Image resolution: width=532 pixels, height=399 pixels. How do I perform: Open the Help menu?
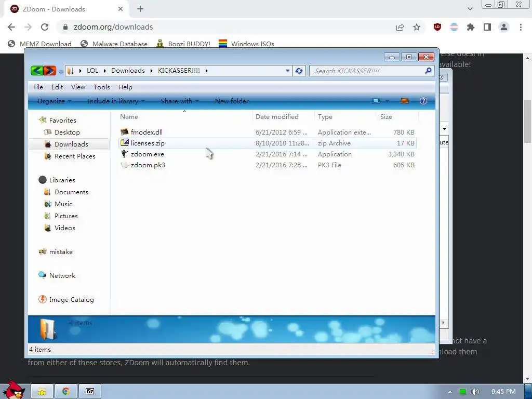coord(125,87)
